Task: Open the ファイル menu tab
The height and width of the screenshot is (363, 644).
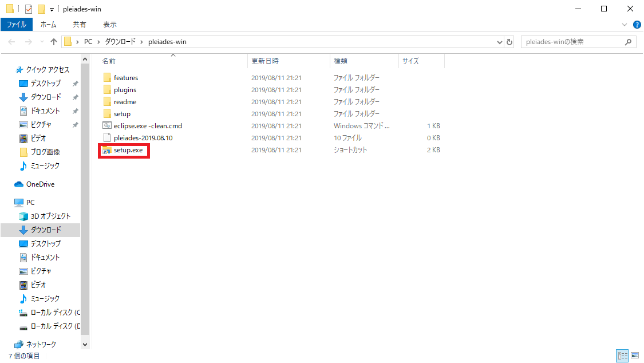Action: [x=17, y=25]
